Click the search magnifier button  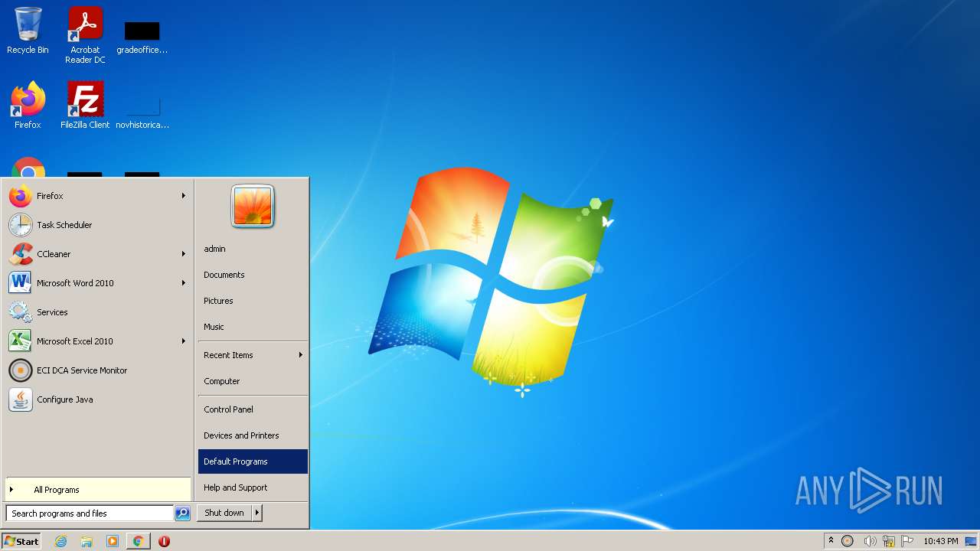pyautogui.click(x=182, y=514)
